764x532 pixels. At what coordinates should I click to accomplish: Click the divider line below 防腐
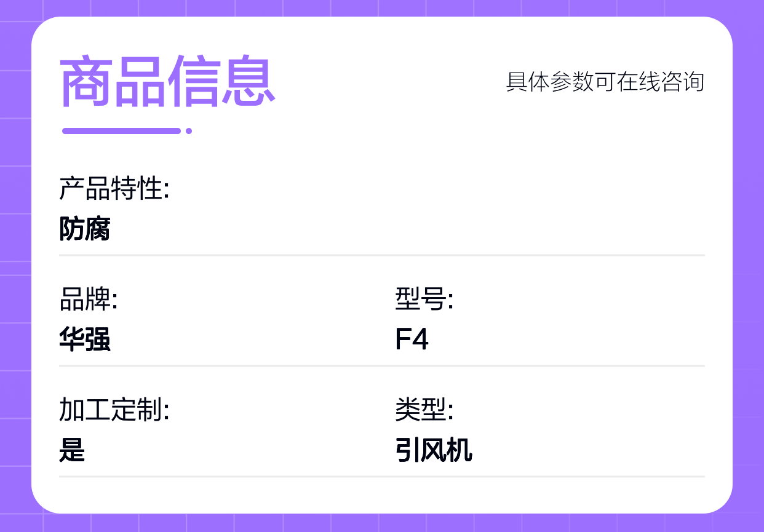pyautogui.click(x=381, y=255)
